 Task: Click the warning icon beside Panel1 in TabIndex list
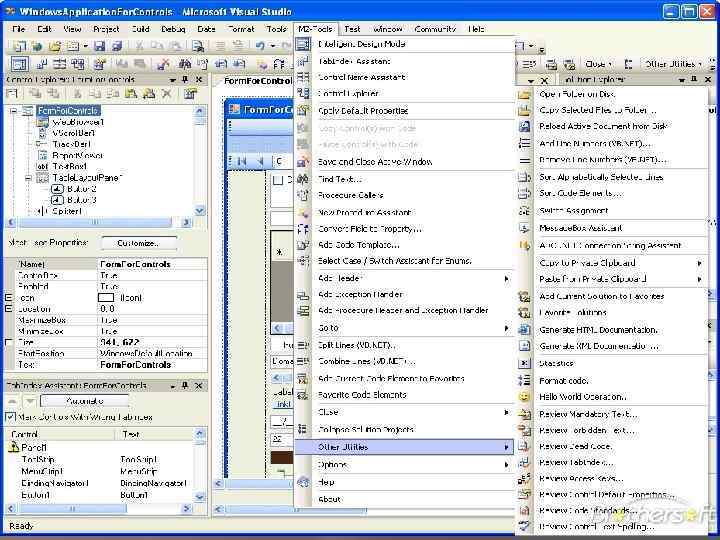[14, 447]
